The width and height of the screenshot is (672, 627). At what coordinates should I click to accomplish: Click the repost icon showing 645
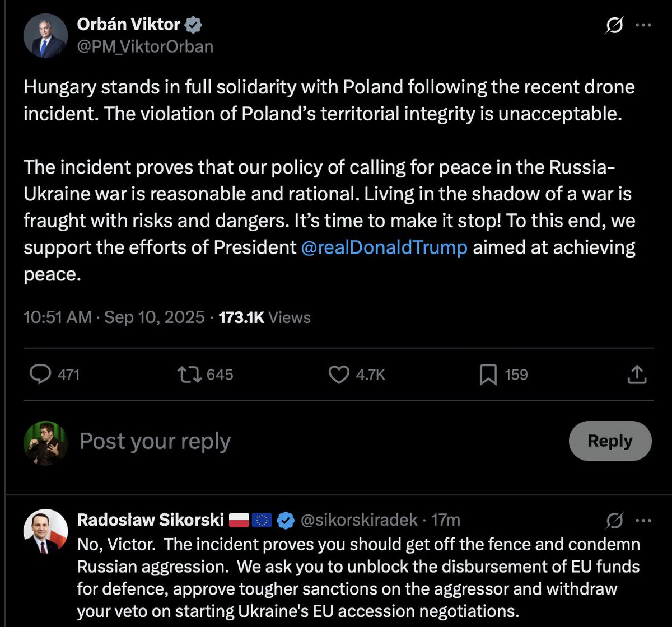[x=189, y=375]
